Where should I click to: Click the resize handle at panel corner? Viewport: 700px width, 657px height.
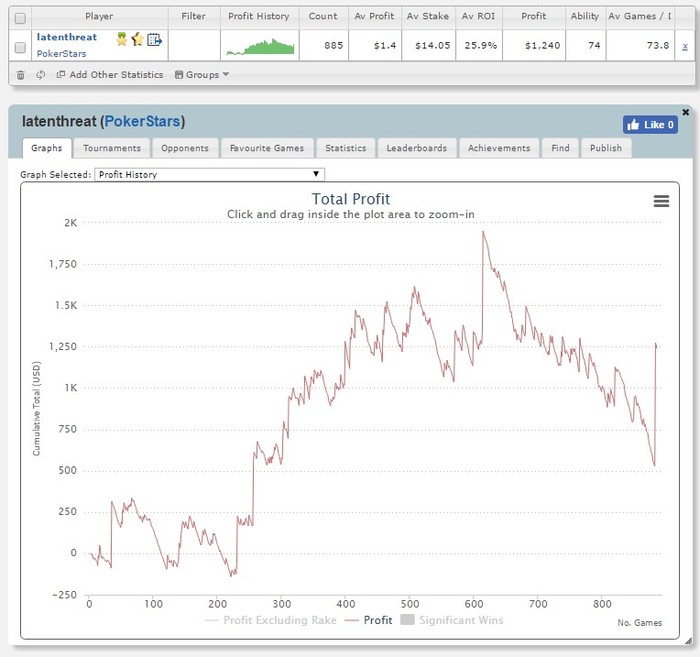tap(689, 641)
